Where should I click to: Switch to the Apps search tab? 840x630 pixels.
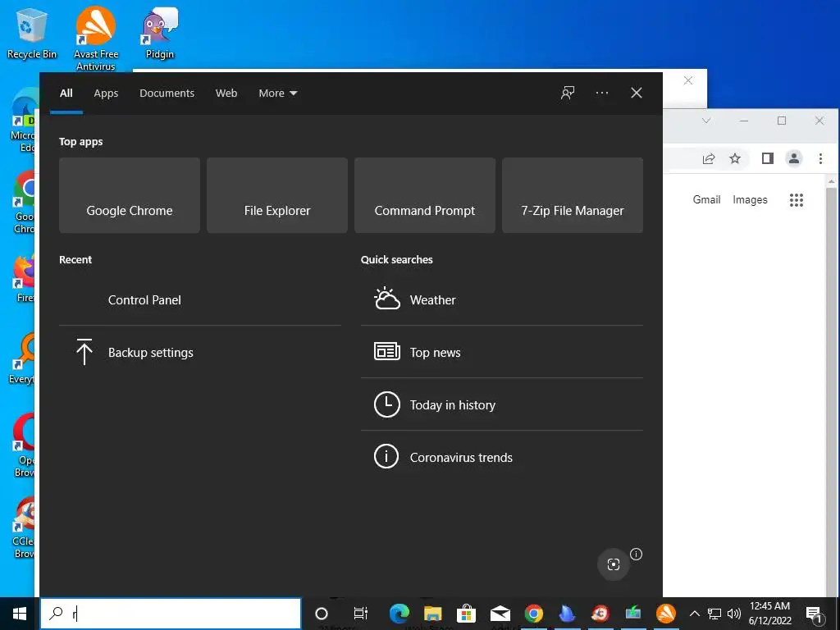(106, 94)
